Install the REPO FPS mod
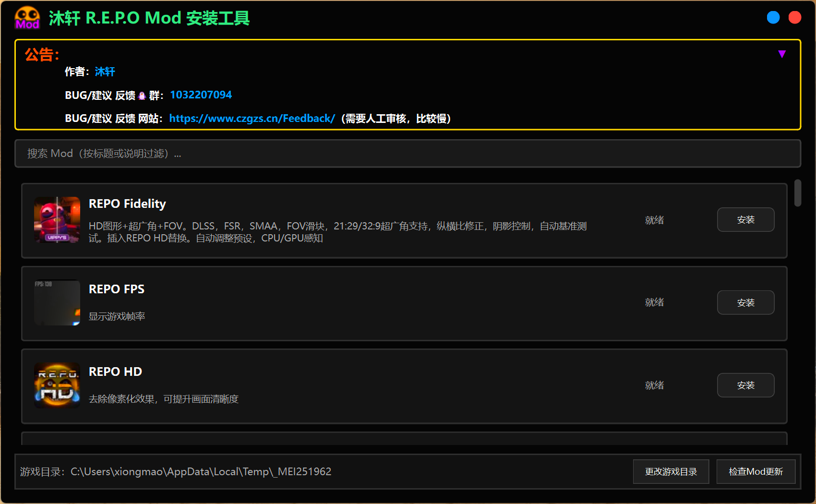 745,302
